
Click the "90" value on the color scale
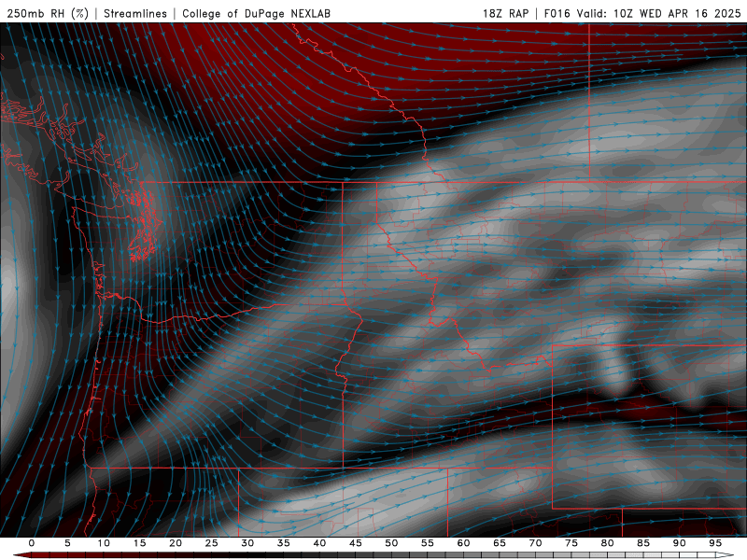click(x=680, y=543)
